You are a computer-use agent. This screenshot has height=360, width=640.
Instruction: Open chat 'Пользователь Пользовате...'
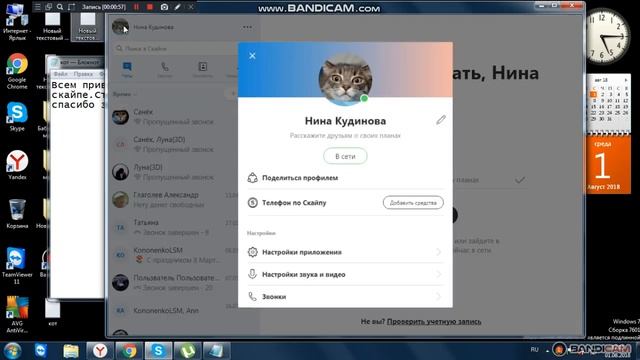(x=175, y=282)
